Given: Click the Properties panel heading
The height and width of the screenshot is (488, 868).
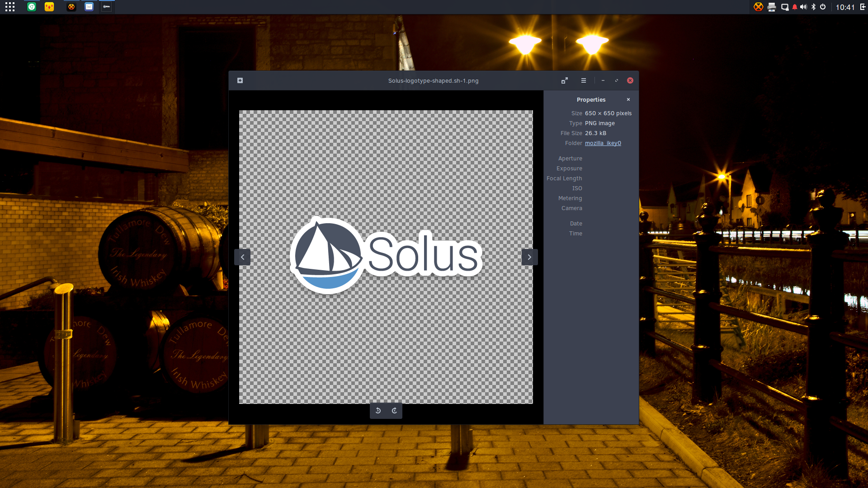Looking at the screenshot, I should click(x=591, y=100).
